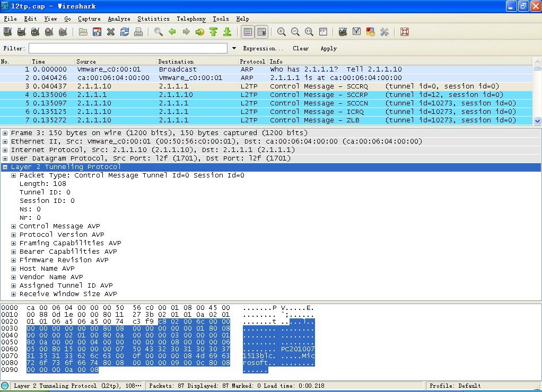Expand the Internet Protocol tree node

tap(5, 150)
